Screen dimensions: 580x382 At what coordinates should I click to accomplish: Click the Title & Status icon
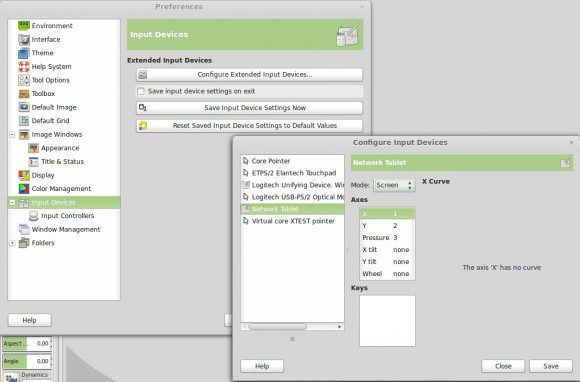(x=34, y=162)
